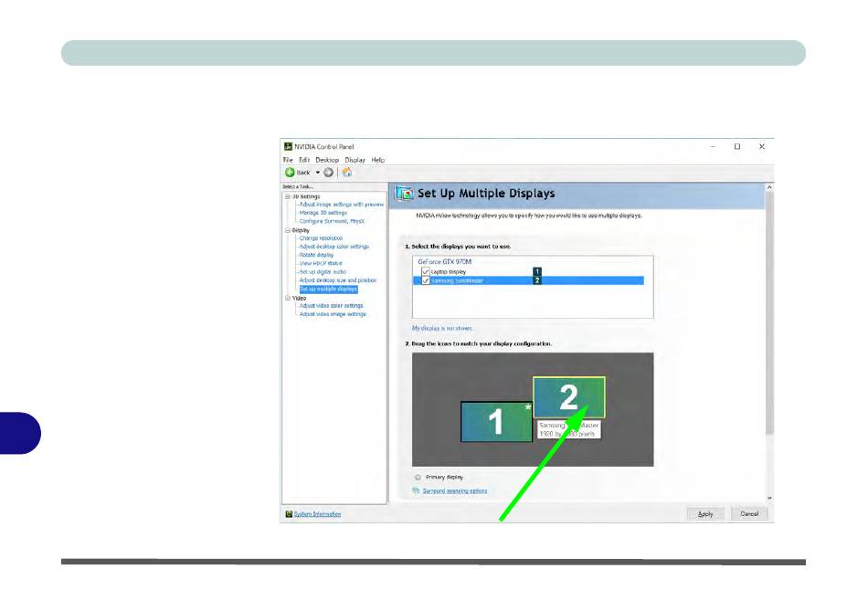Click the Surround spanning options link
Screen dimensions: 868x611
tap(455, 491)
